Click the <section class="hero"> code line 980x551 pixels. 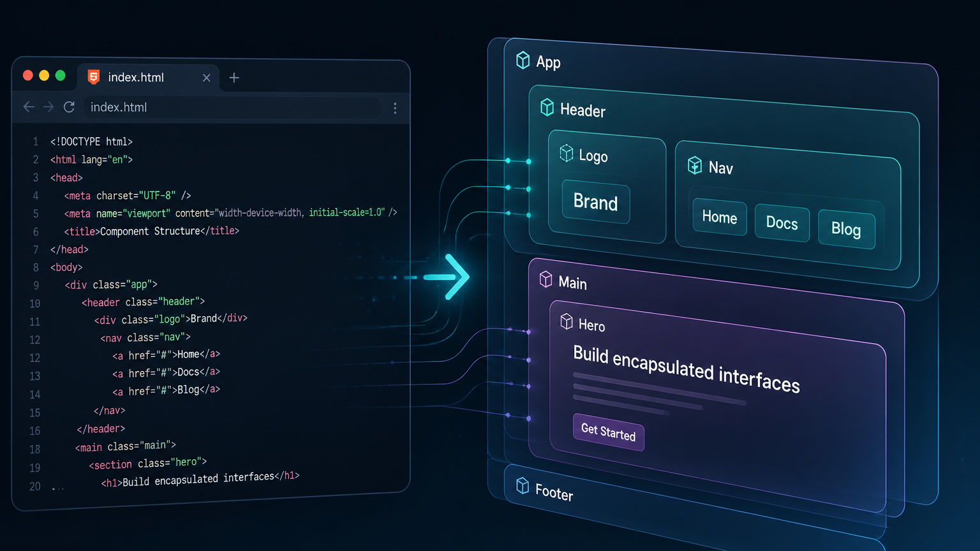(x=148, y=463)
